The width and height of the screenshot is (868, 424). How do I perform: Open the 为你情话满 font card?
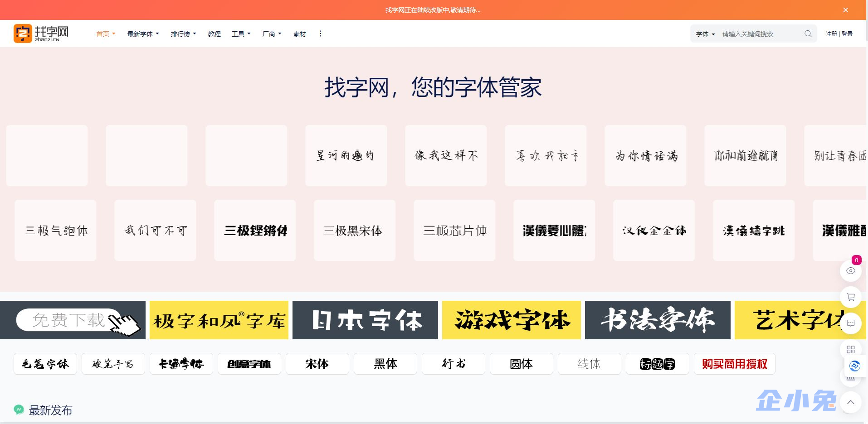pos(645,155)
